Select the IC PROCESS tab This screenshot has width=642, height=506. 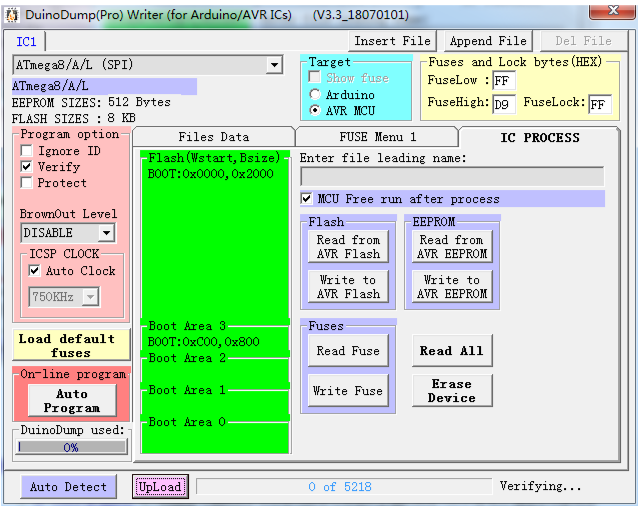[x=539, y=137]
